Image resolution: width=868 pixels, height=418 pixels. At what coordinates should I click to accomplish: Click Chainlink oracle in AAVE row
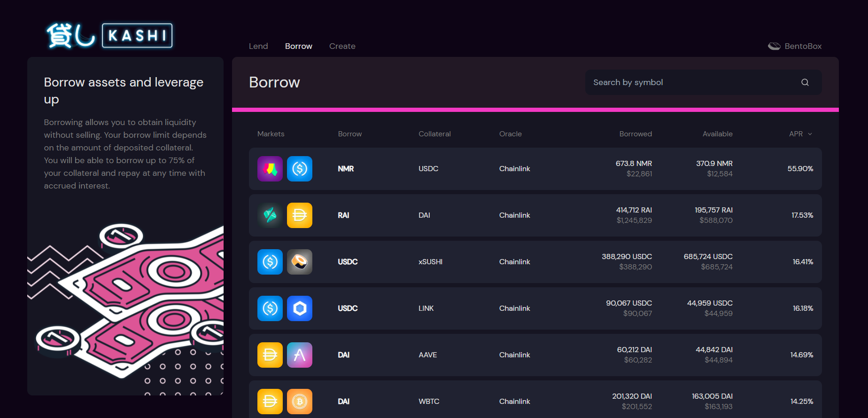514,355
